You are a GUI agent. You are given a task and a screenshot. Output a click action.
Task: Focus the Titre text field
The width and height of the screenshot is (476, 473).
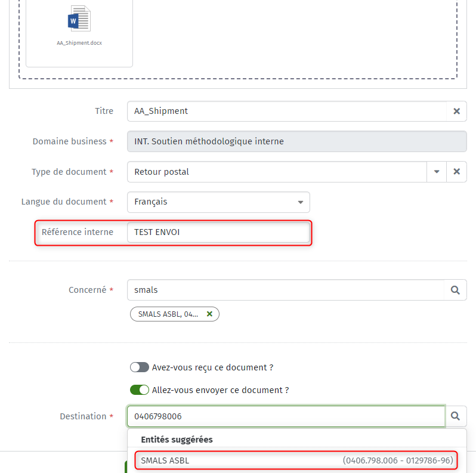287,111
